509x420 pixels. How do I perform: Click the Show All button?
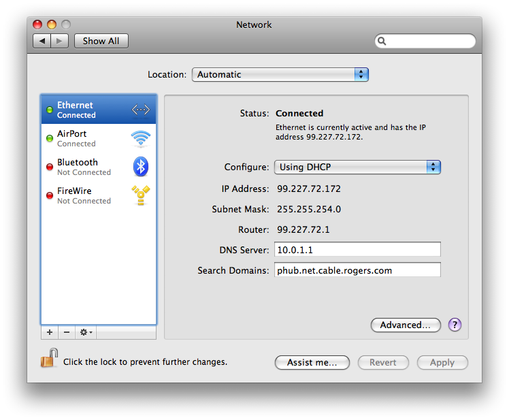point(101,41)
